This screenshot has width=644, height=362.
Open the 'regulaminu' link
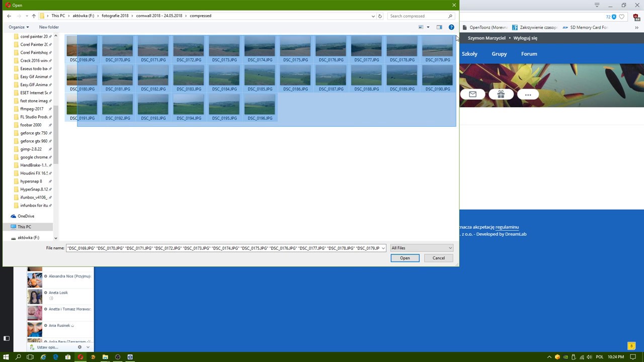[x=507, y=227]
